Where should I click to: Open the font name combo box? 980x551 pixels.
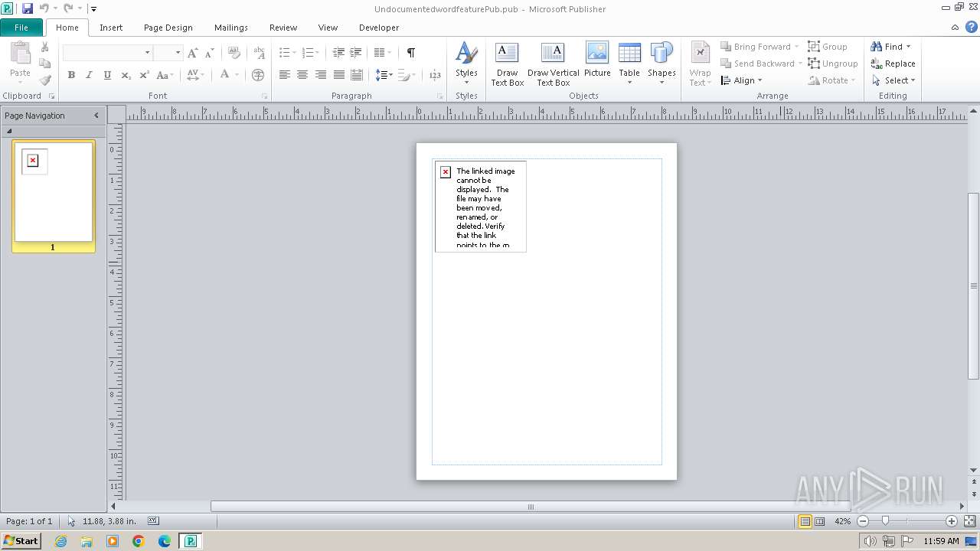pyautogui.click(x=107, y=53)
